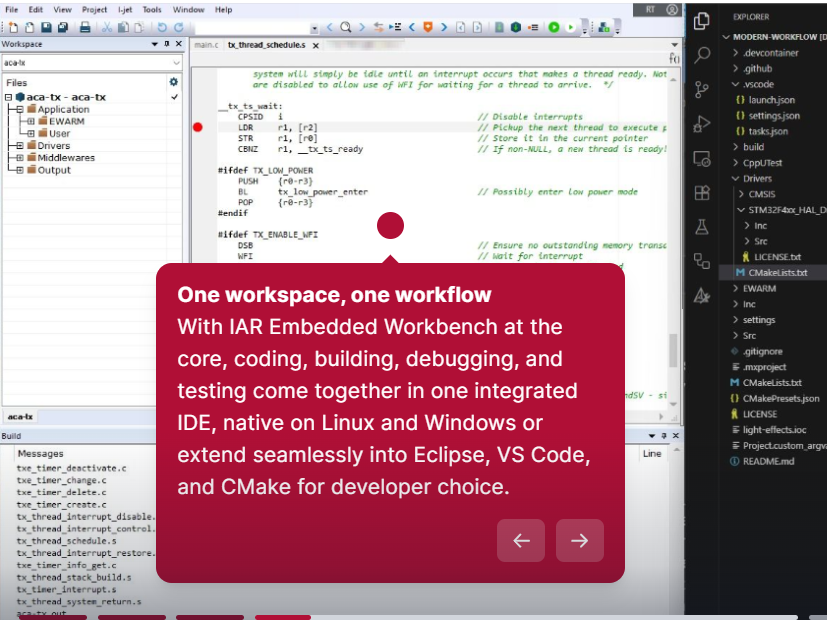The image size is (827, 620).
Task: Click the Build panel scroll up arrow
Action: pyautogui.click(x=677, y=450)
